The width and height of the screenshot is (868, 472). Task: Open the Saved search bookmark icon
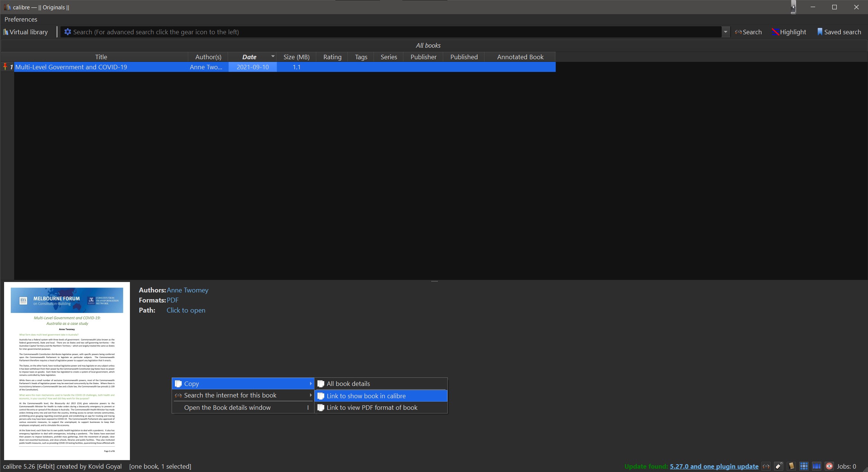pos(820,32)
